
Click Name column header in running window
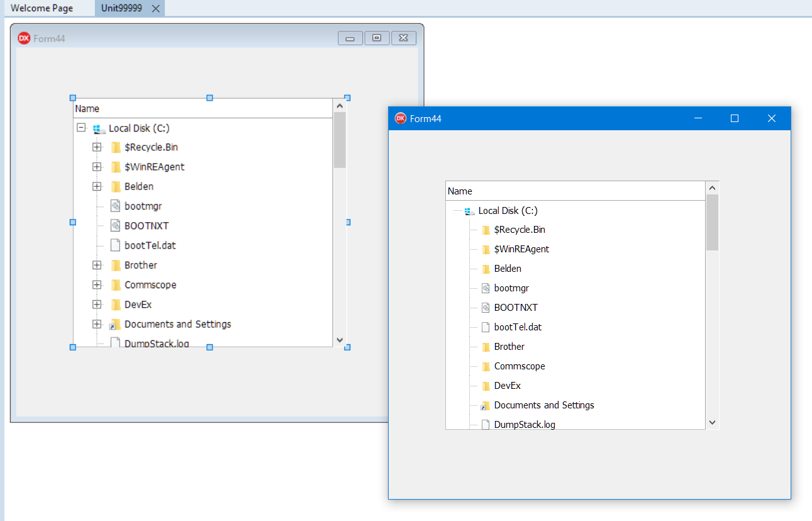(x=460, y=191)
